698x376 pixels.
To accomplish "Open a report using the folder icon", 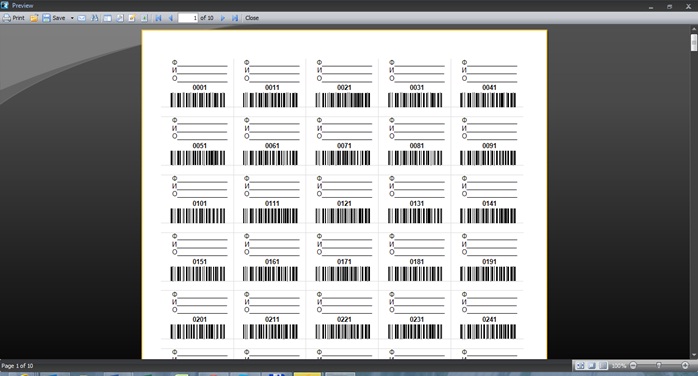I will pyautogui.click(x=34, y=18).
